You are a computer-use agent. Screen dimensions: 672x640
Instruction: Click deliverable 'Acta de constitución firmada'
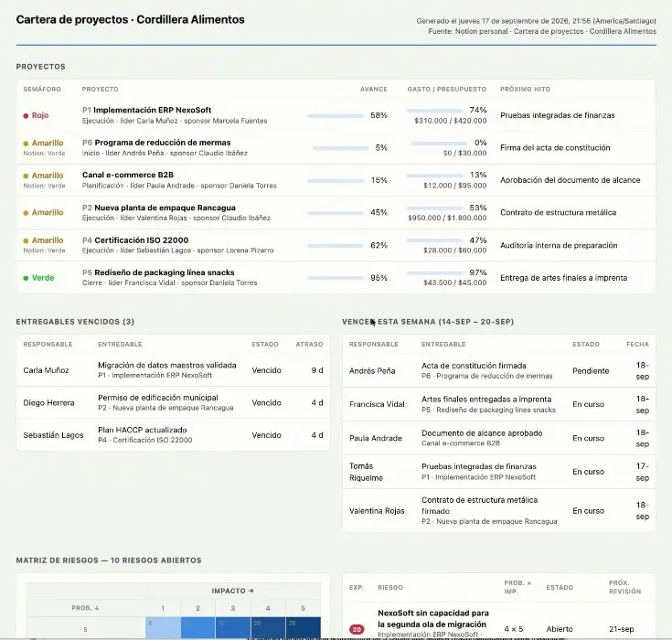pyautogui.click(x=474, y=366)
